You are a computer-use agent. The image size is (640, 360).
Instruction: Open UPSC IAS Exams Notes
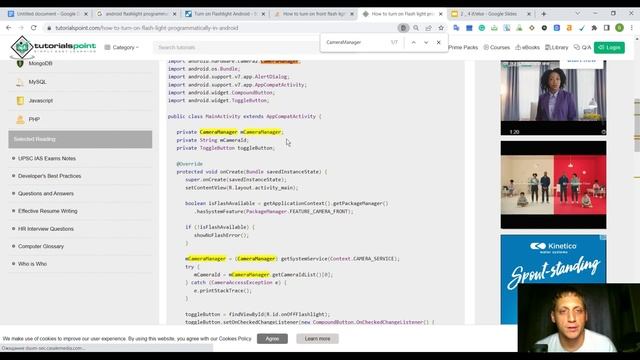[47, 158]
